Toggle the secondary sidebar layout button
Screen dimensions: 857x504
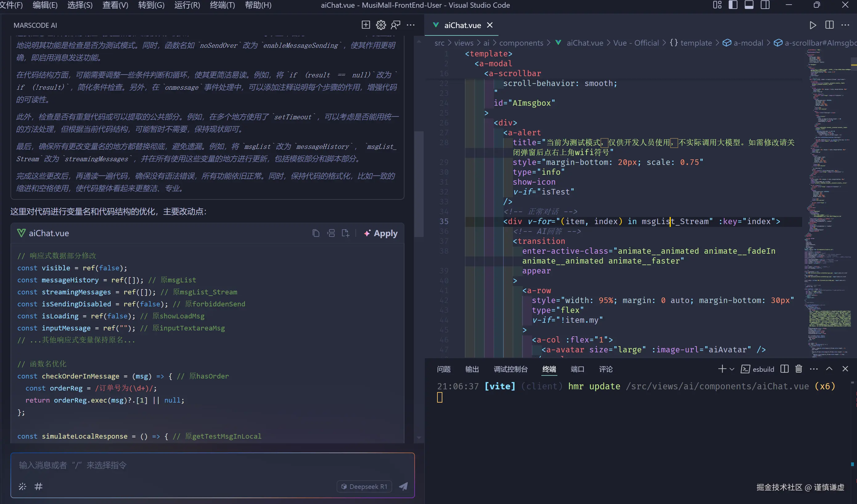tap(765, 5)
